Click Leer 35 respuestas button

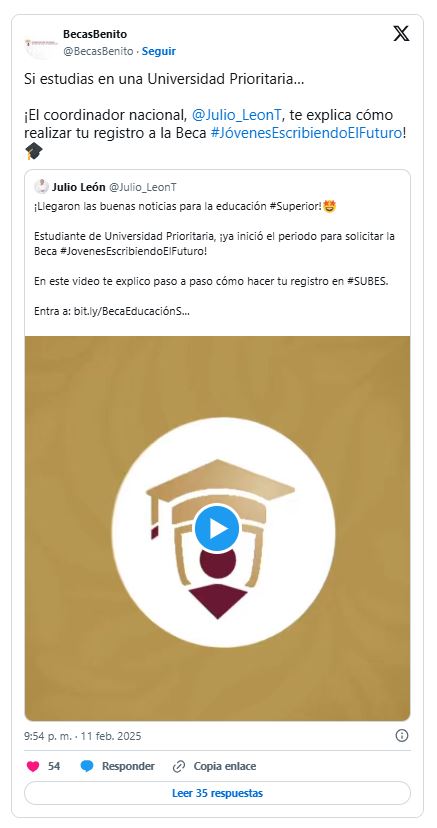(217, 793)
